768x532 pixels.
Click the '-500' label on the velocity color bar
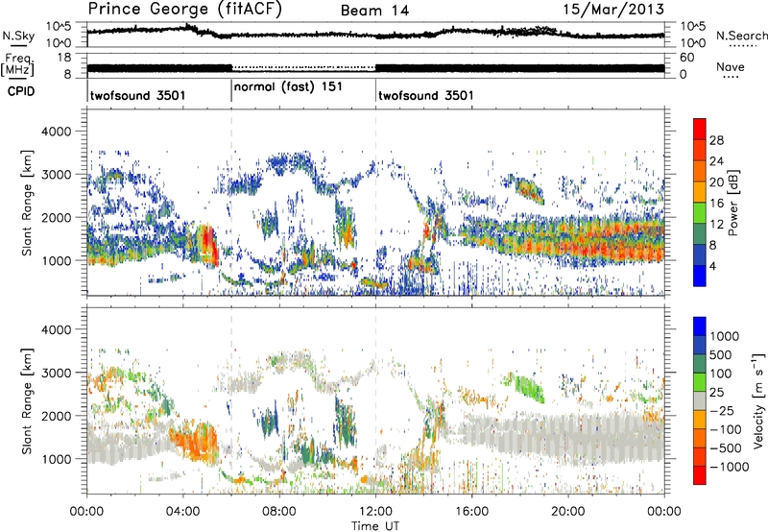pyautogui.click(x=725, y=447)
